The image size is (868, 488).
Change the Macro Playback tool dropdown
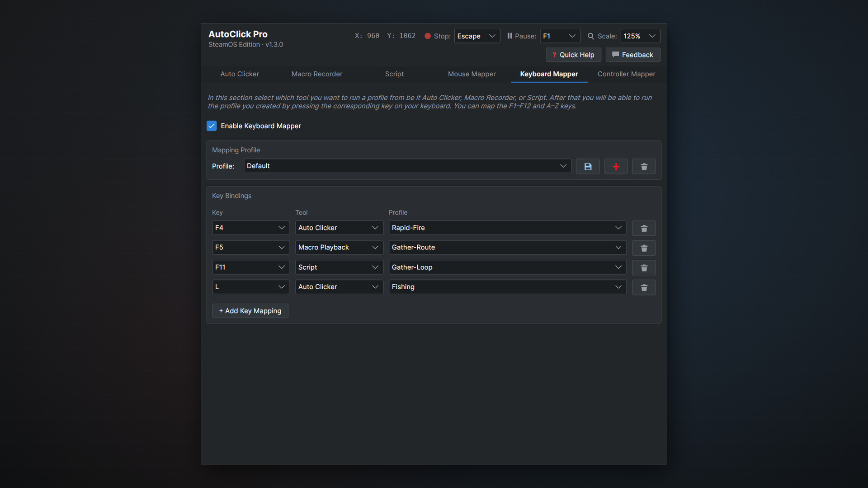pyautogui.click(x=339, y=247)
